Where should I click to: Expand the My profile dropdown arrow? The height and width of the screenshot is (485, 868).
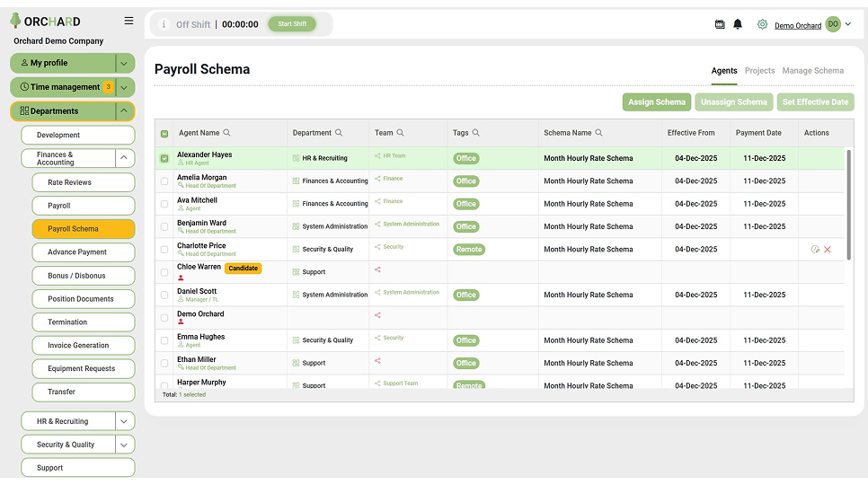124,63
